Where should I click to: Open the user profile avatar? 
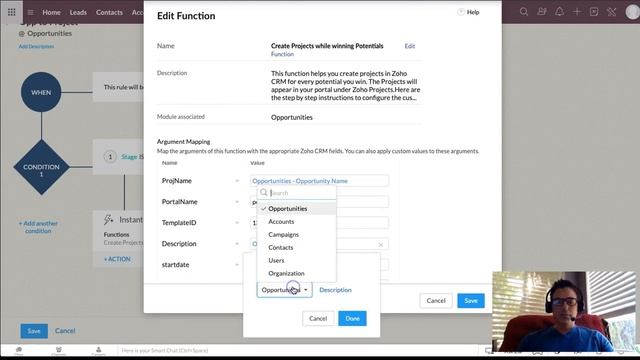[x=632, y=12]
